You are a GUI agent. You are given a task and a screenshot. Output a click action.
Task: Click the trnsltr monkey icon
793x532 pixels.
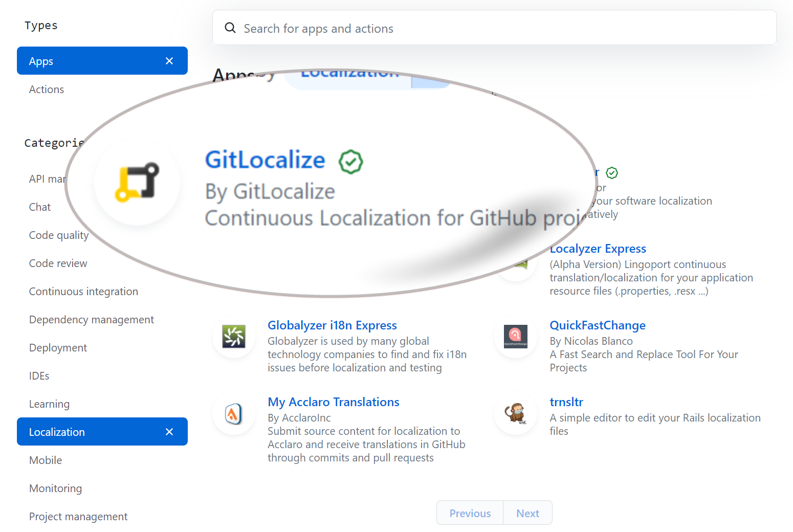515,413
